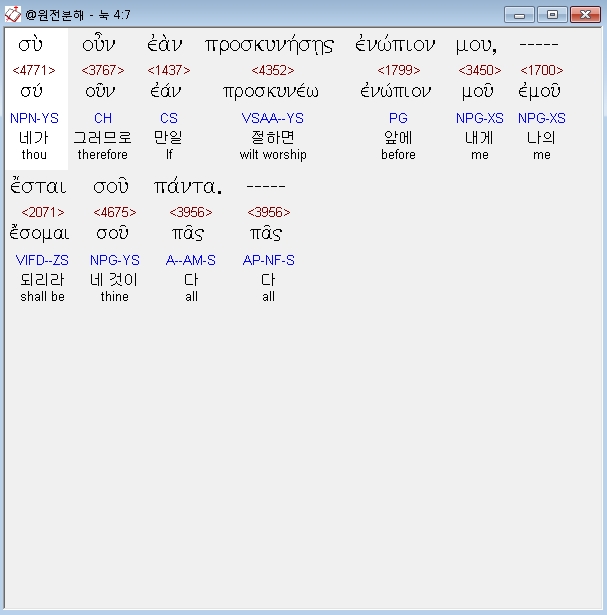The height and width of the screenshot is (615, 607).
Task: Click the English gloss thou
Action: [34, 155]
